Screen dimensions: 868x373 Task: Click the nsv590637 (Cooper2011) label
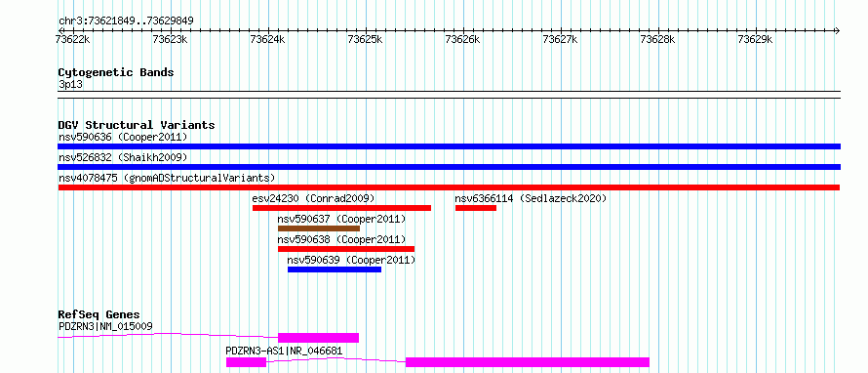tap(341, 219)
